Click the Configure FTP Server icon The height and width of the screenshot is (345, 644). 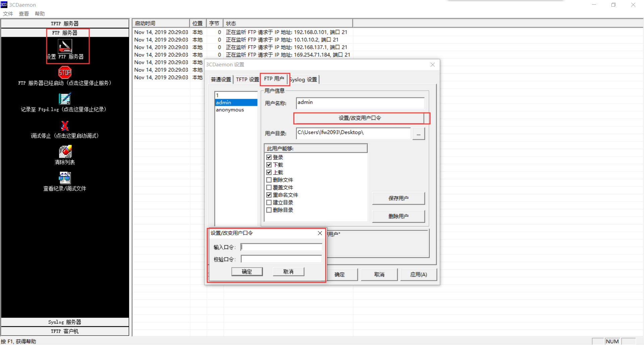pyautogui.click(x=65, y=46)
